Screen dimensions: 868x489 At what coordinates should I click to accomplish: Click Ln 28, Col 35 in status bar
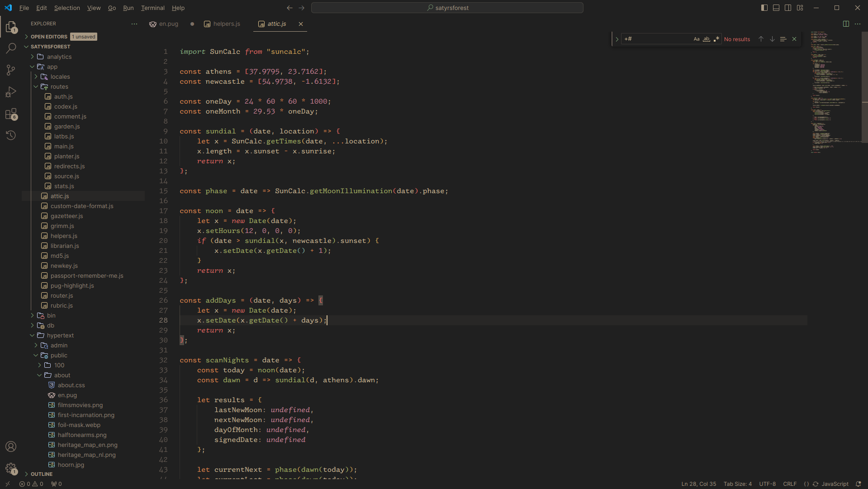pyautogui.click(x=698, y=484)
